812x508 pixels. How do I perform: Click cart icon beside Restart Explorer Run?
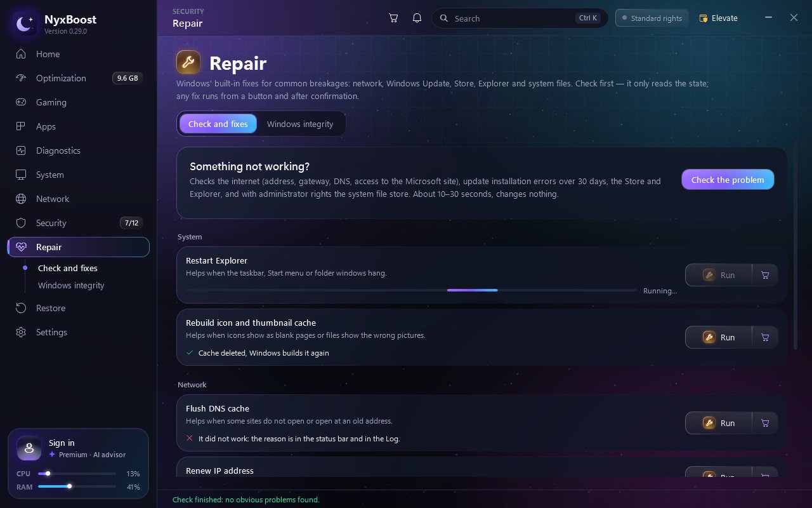[x=765, y=275]
